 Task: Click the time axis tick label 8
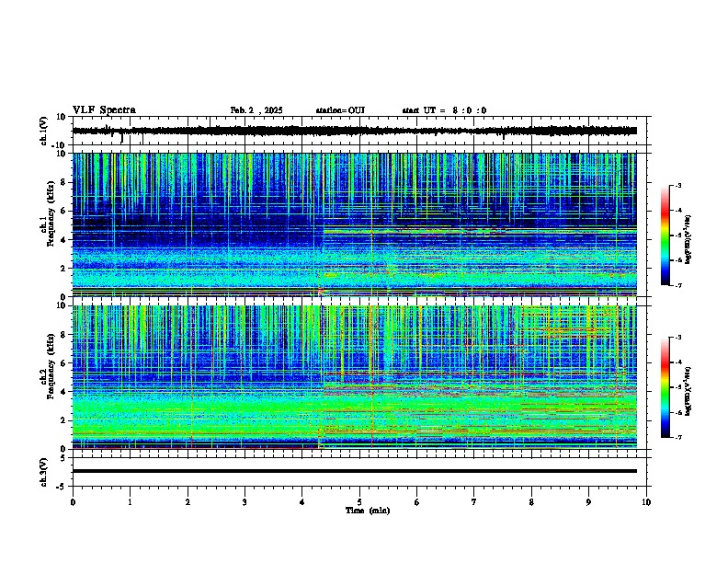click(x=531, y=502)
